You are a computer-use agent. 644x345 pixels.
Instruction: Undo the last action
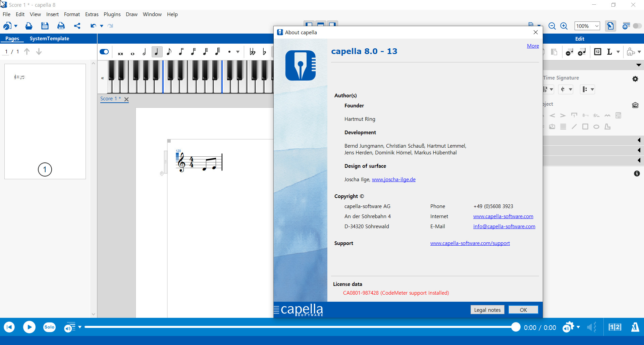click(x=93, y=26)
